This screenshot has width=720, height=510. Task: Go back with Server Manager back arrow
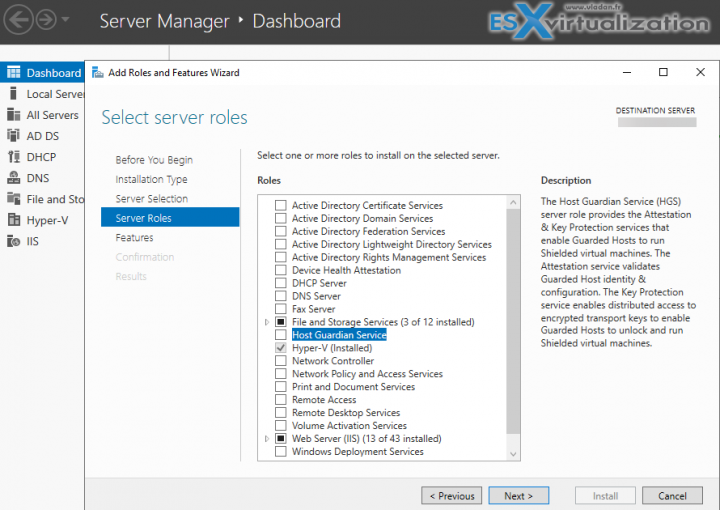pyautogui.click(x=18, y=20)
